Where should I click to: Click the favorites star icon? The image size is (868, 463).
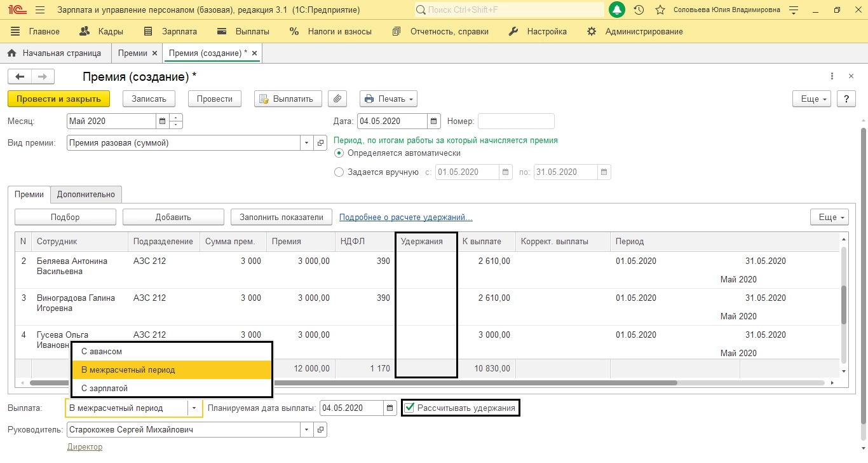[660, 10]
